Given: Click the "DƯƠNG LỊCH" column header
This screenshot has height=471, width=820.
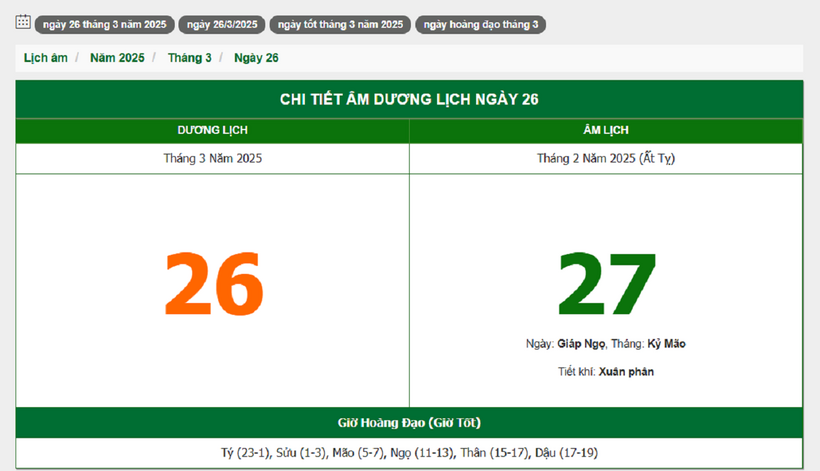Looking at the screenshot, I should point(213,131).
